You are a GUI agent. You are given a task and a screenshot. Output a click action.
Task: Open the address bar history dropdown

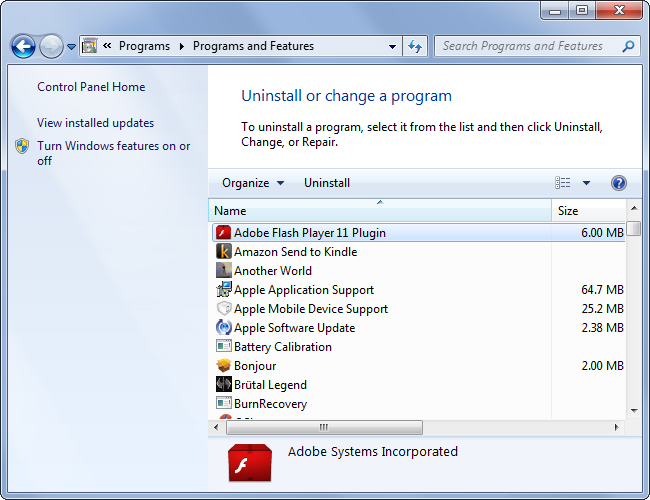click(x=392, y=46)
